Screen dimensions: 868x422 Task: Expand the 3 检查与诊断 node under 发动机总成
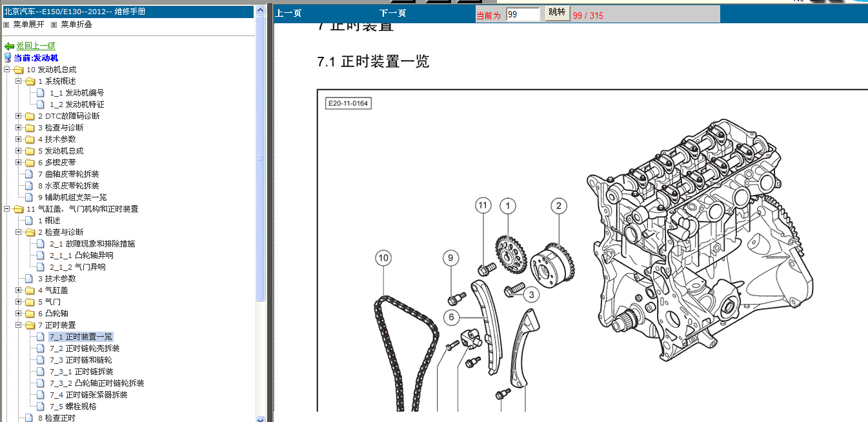19,128
